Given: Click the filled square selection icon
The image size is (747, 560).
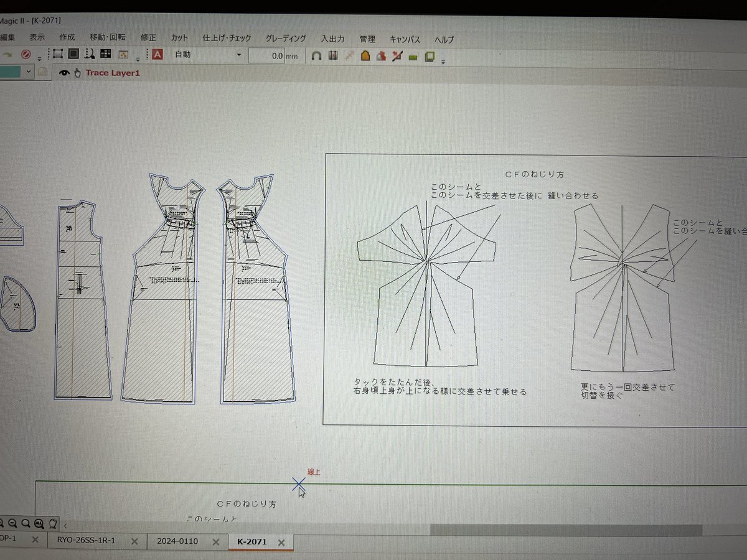Looking at the screenshot, I should coord(73,54).
